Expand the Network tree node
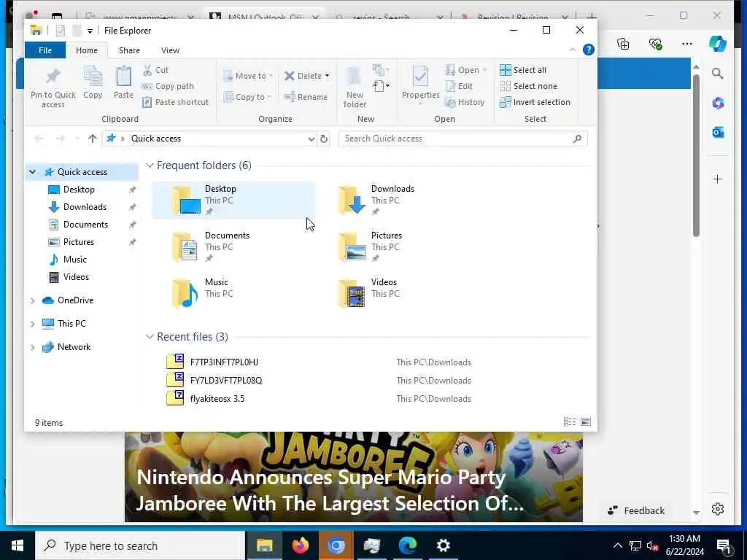This screenshot has height=560, width=747. pos(32,347)
